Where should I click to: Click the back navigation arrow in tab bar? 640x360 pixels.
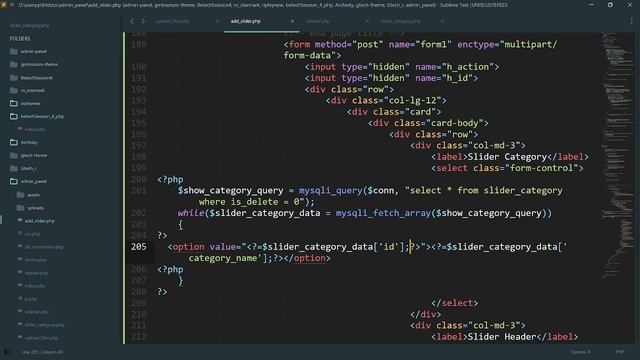click(132, 21)
